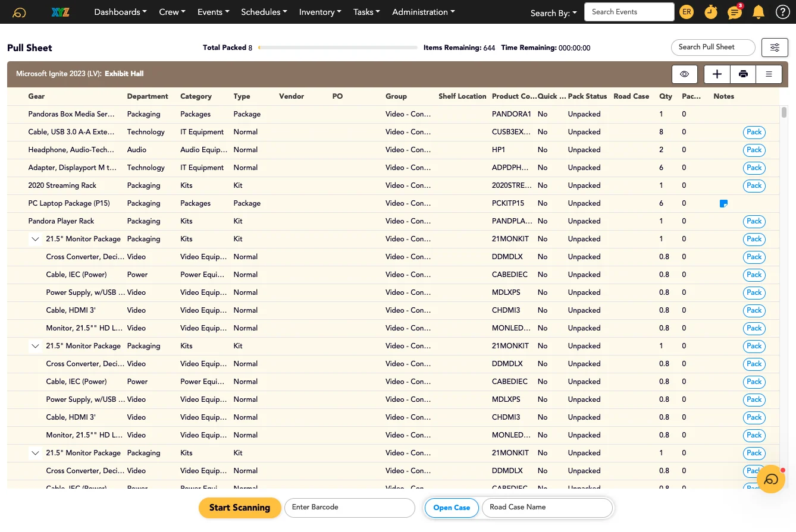The width and height of the screenshot is (796, 532).
Task: Click the Open Case button
Action: coord(452,508)
